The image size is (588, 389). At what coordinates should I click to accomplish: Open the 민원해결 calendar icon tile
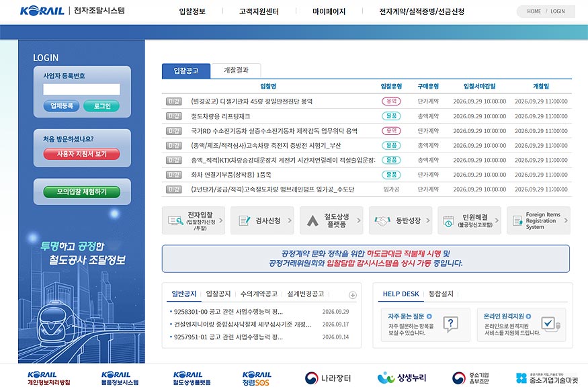click(469, 220)
